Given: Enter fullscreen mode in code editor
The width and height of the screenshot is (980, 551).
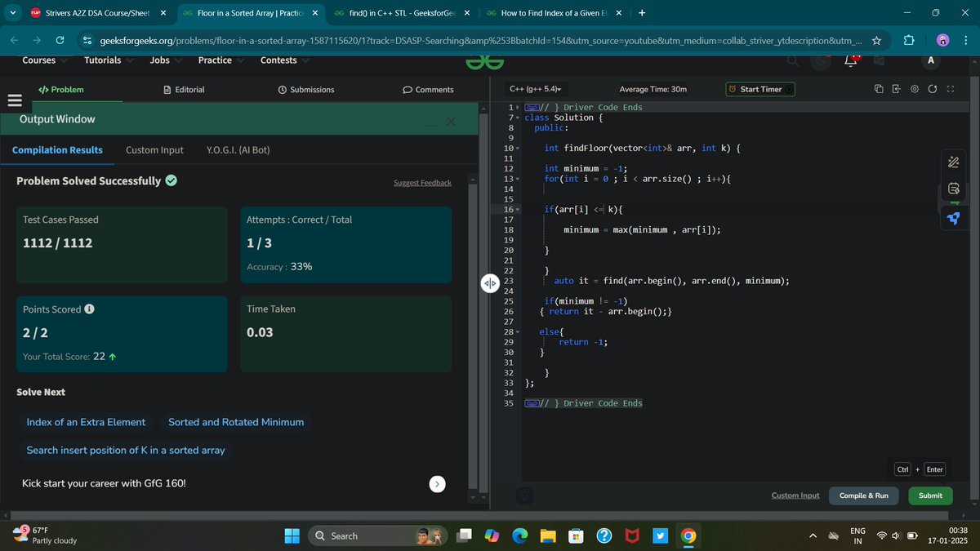Looking at the screenshot, I should (x=950, y=89).
